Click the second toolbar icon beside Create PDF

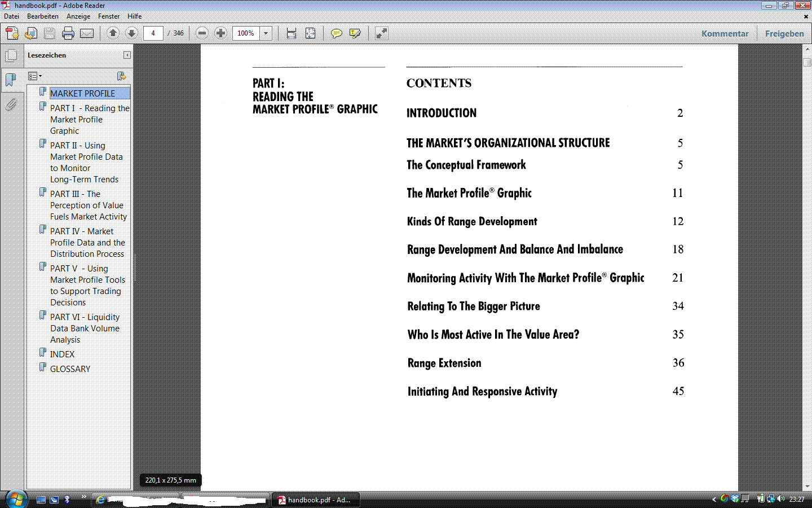coord(31,33)
